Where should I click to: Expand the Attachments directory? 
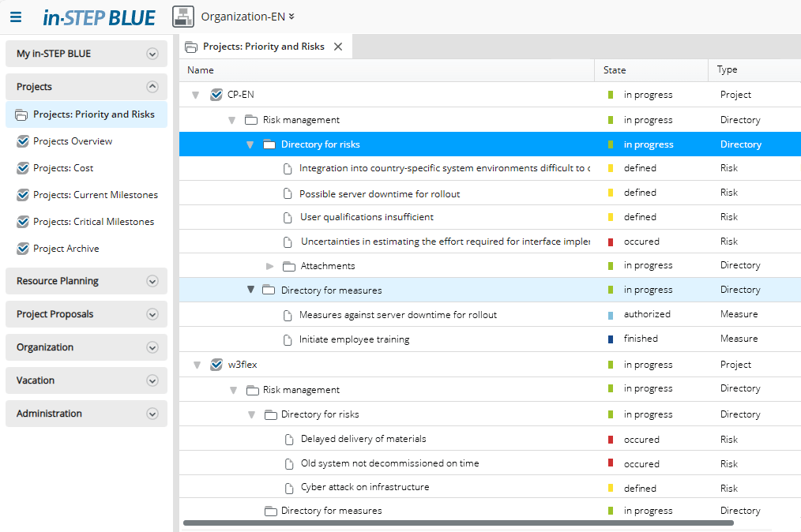pos(270,265)
